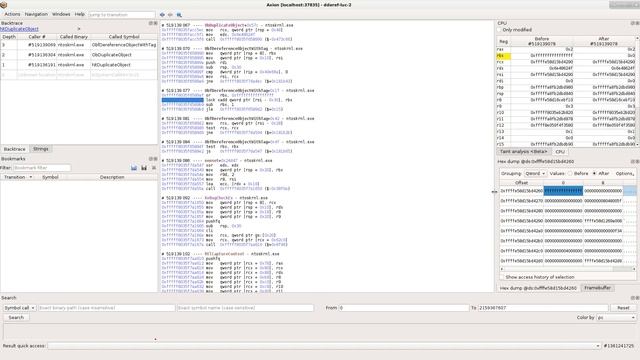
Task: Float the Search panel
Action: coord(633,298)
